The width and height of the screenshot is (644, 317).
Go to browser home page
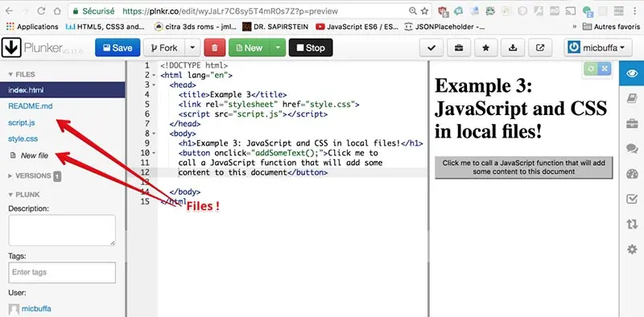57,11
